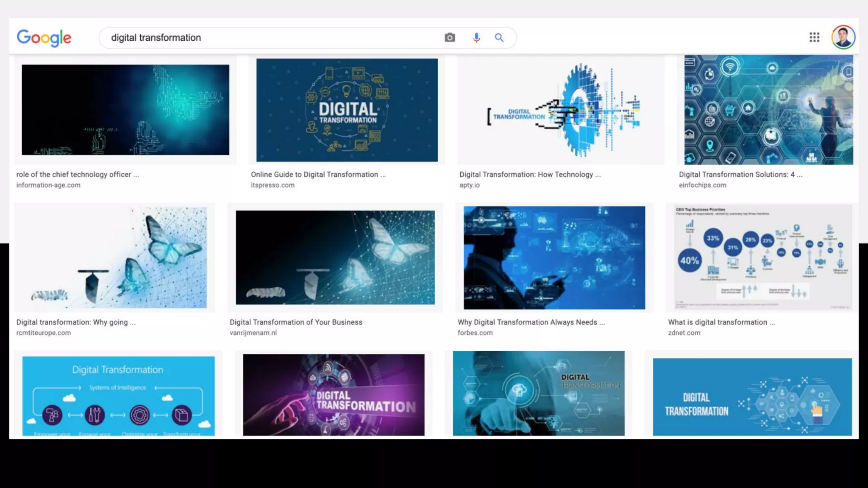
Task: Click 'What is digital transformation' zdnet link
Action: click(721, 322)
